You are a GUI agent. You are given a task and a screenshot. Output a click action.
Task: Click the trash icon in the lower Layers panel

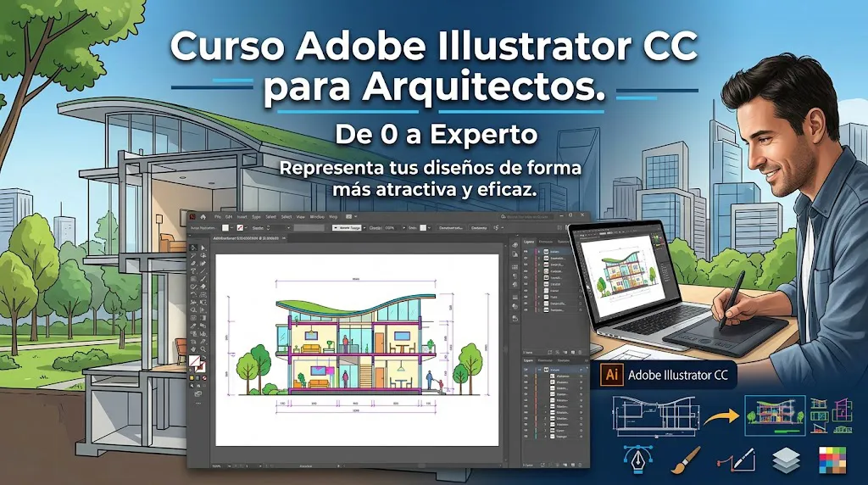pyautogui.click(x=580, y=465)
